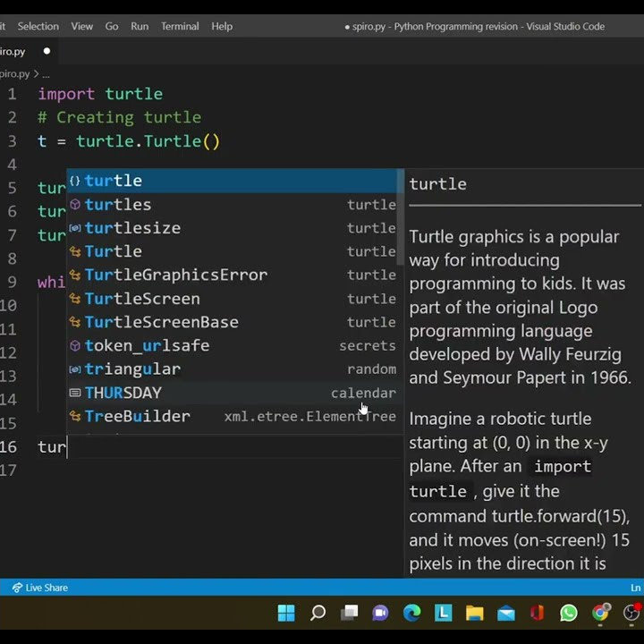Open Microsoft Office from the taskbar
The image size is (644, 644).
point(538,613)
